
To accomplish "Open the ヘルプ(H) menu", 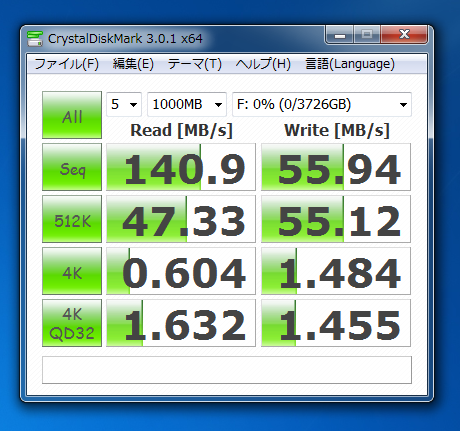I will click(263, 64).
